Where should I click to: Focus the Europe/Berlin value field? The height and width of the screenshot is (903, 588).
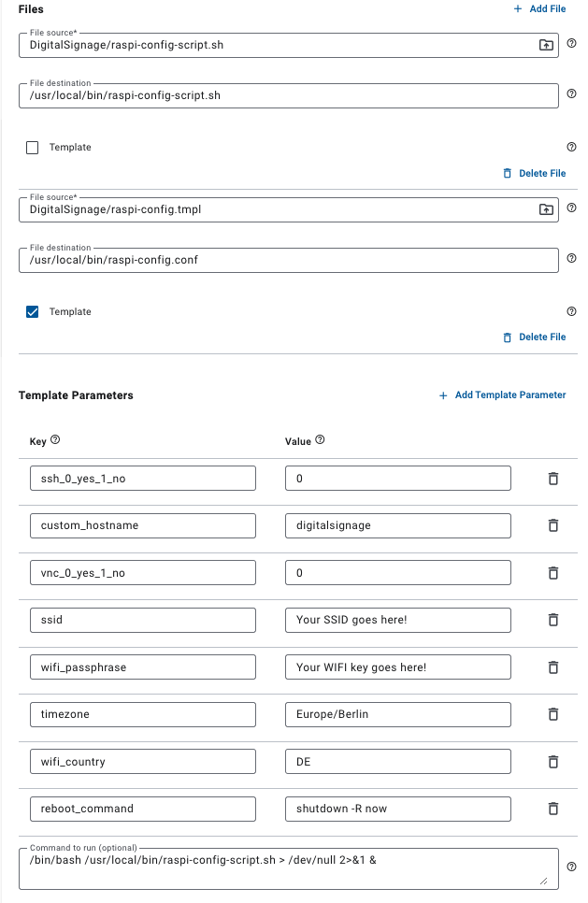click(x=397, y=714)
